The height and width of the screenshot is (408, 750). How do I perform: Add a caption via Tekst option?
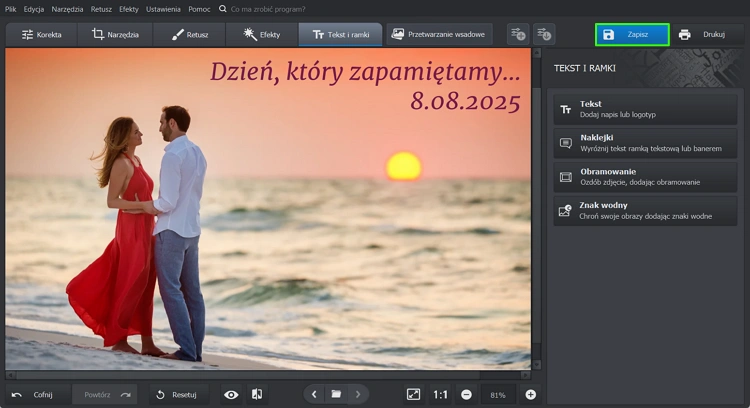coord(645,109)
